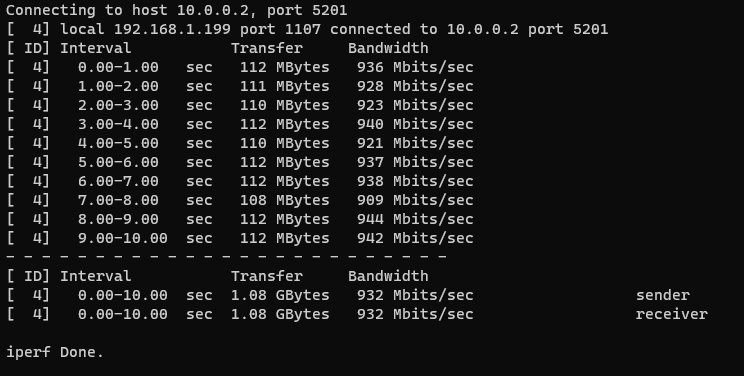
Task: Click the 944 Mbits/sec peak bandwidth value
Action: click(x=415, y=219)
